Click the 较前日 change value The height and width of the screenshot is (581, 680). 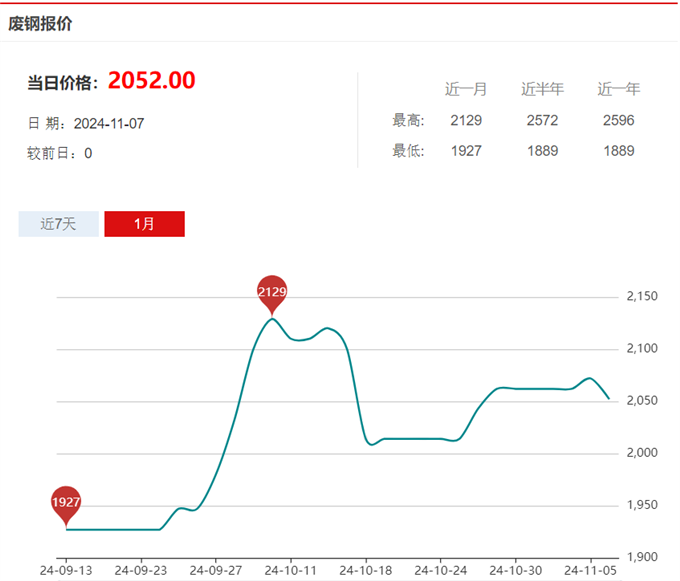click(88, 154)
